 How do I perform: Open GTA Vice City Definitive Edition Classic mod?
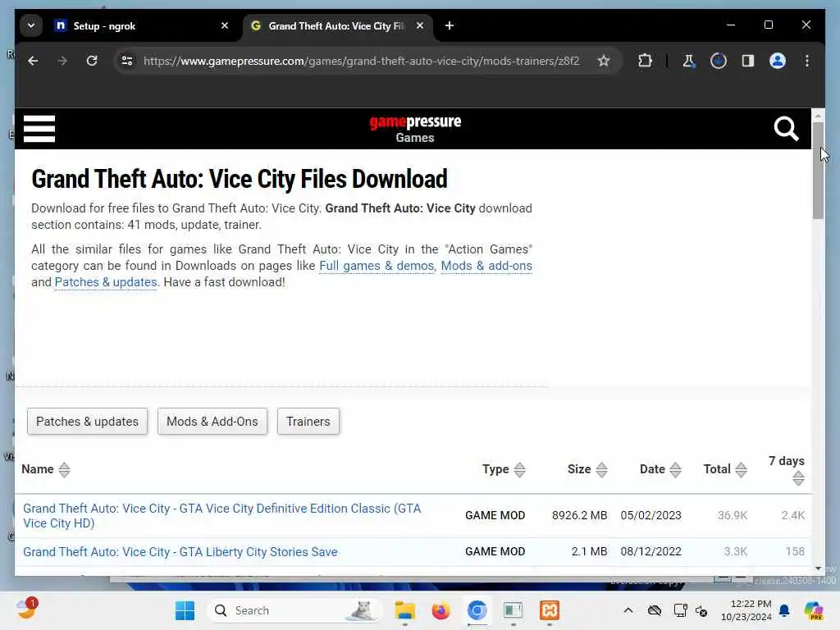coord(221,515)
